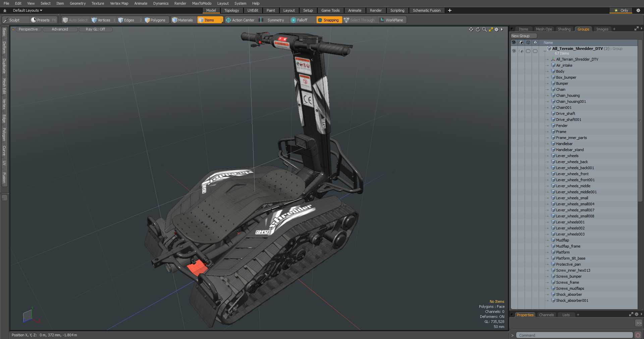Open the Default Layouts dropdown
The height and width of the screenshot is (339, 644).
(28, 10)
